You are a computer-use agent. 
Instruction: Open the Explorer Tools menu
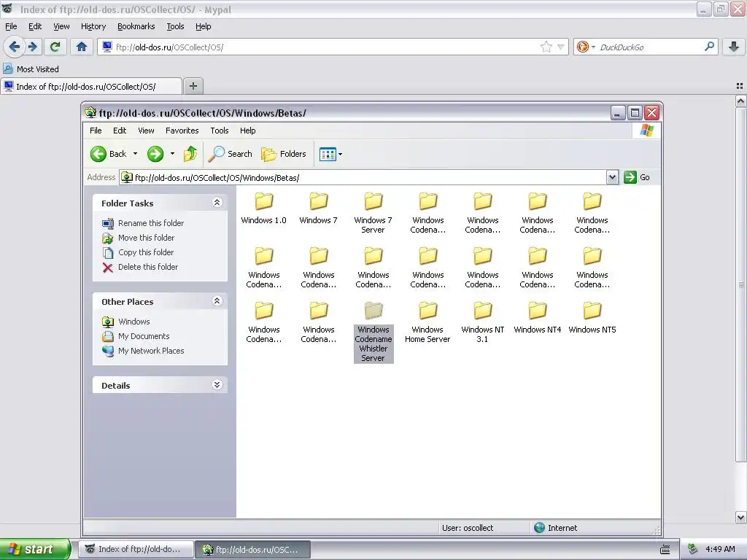pyautogui.click(x=219, y=131)
